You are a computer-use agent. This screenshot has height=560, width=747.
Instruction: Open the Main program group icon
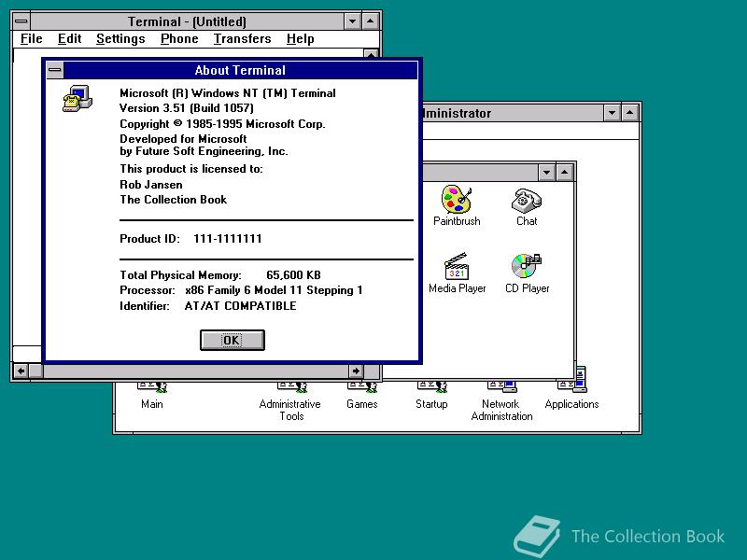152,386
